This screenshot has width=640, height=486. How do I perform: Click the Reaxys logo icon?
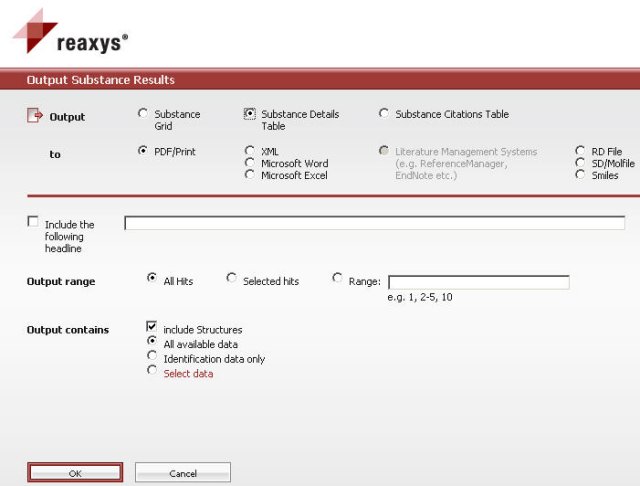point(33,30)
